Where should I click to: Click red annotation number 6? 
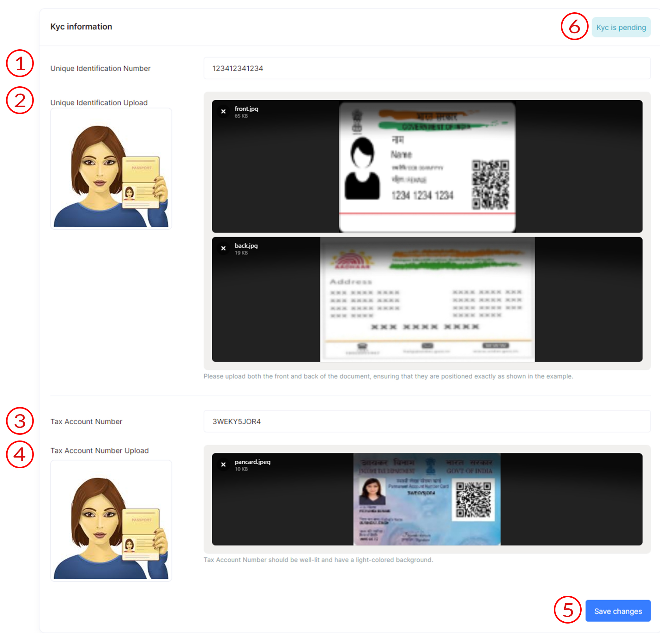[x=574, y=27]
